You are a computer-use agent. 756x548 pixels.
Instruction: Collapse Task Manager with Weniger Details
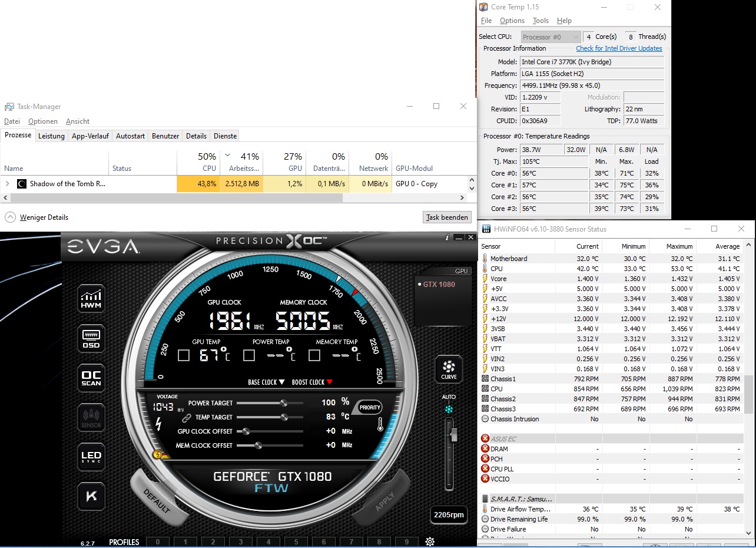(x=37, y=217)
